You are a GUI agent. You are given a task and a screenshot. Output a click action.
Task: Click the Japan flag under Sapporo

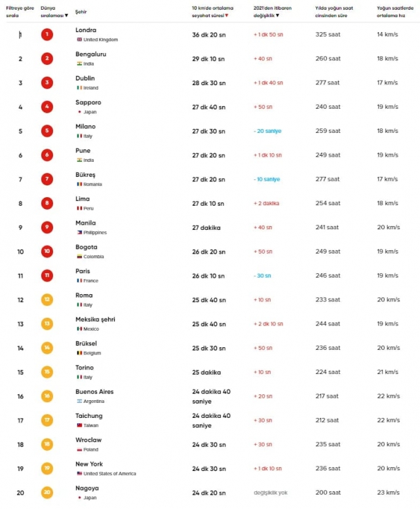click(79, 112)
